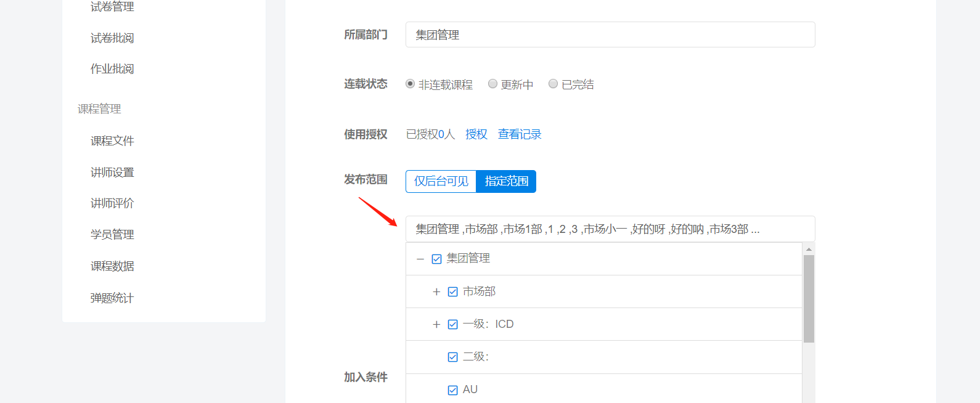980x403 pixels.
Task: Open 试卷批阅 in the sidebar
Action: 112,38
